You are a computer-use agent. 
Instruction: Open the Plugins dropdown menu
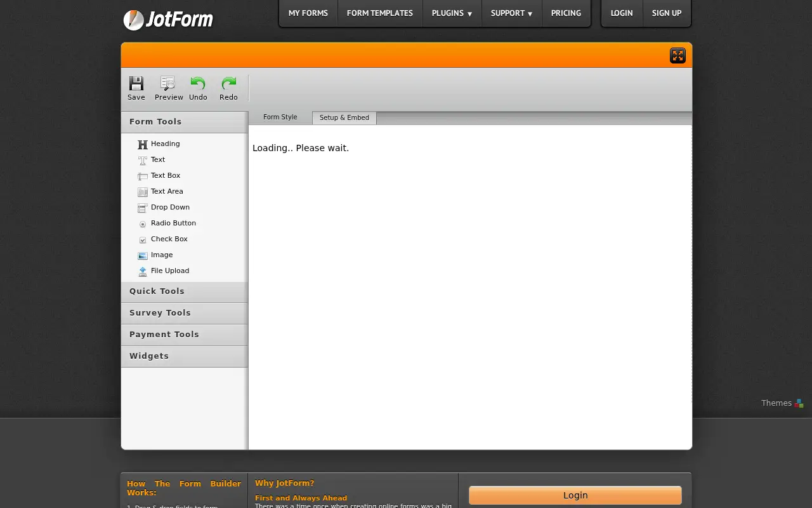pyautogui.click(x=452, y=13)
